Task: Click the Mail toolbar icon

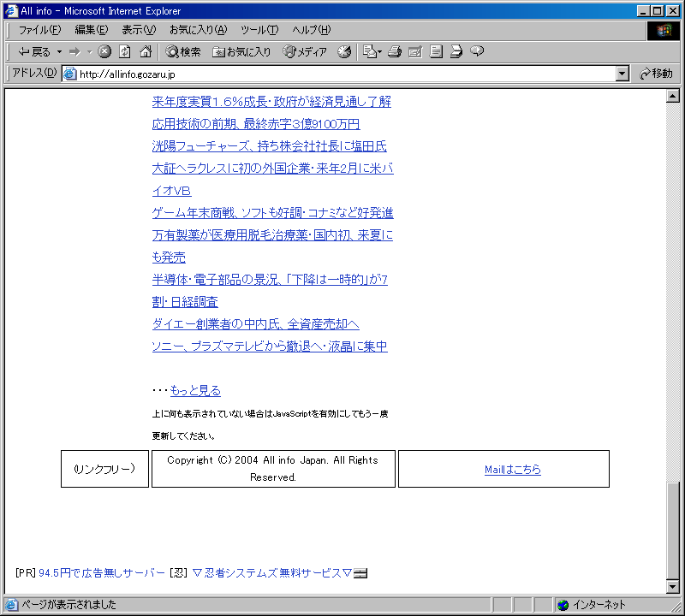Action: point(372,51)
